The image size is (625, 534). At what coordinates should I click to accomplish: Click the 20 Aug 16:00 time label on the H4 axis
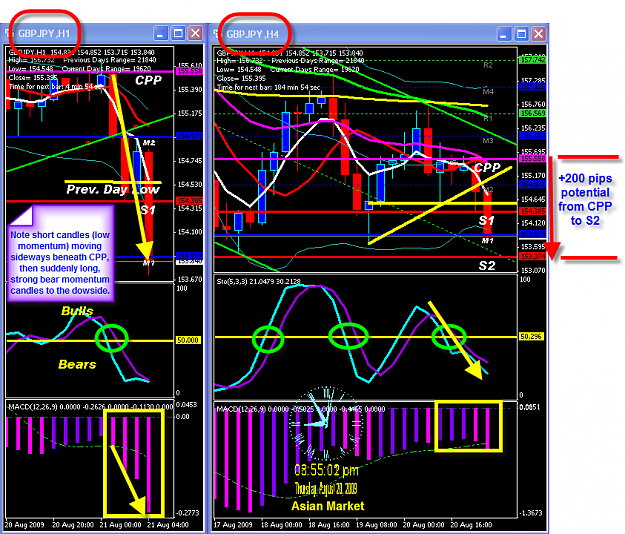click(471, 524)
